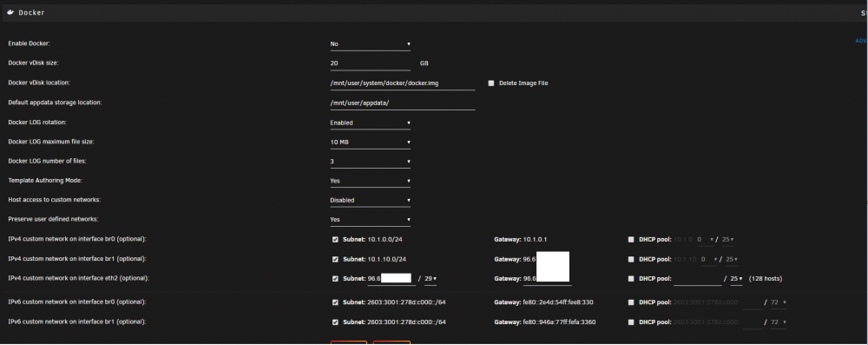Click the 'GB' unit next to vDisk size
868x345 pixels.
[424, 63]
